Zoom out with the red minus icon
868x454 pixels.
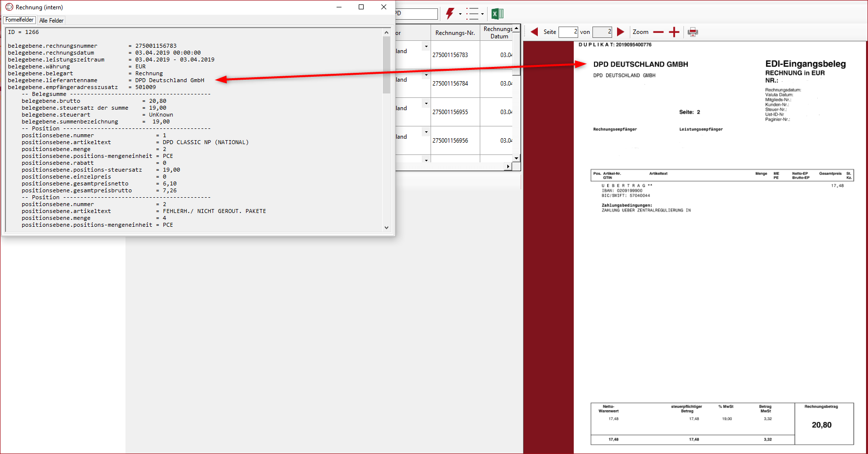point(658,32)
